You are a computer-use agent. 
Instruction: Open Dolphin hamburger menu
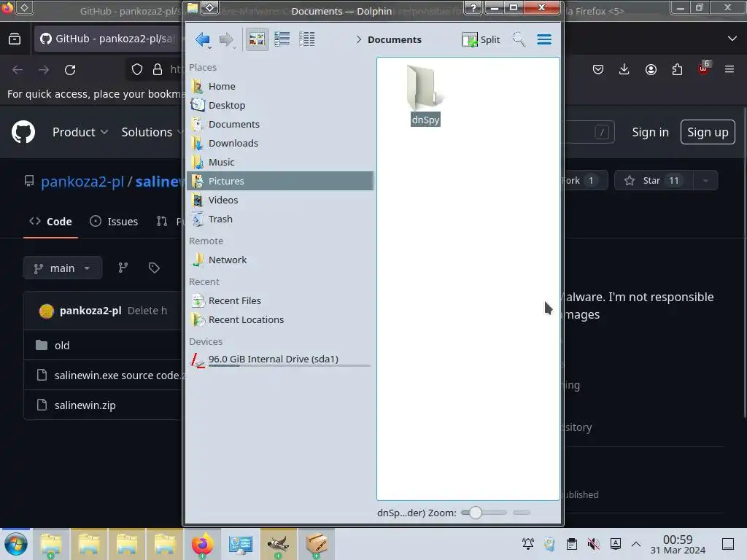pyautogui.click(x=544, y=39)
